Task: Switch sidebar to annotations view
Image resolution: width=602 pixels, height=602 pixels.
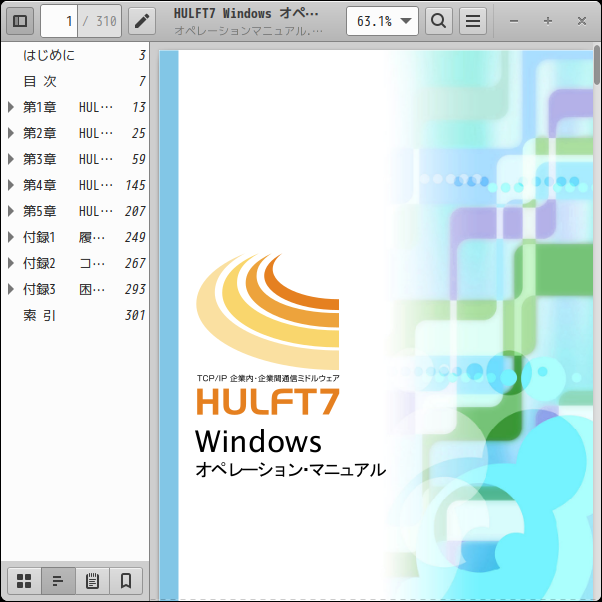Action: 92,580
